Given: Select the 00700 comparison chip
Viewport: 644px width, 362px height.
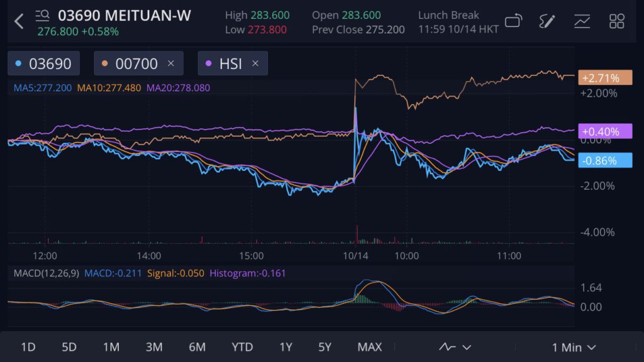Looking at the screenshot, I should pyautogui.click(x=138, y=63).
